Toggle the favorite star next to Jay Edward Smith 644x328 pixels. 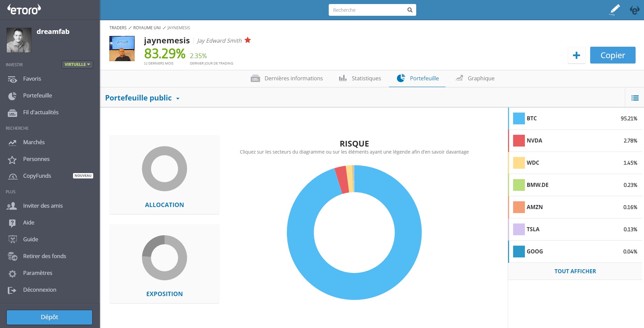(x=248, y=40)
